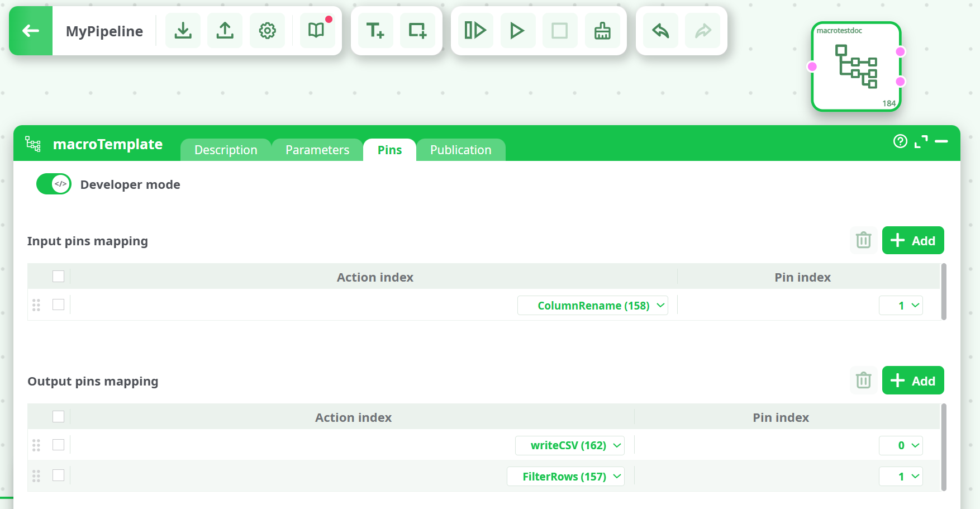The height and width of the screenshot is (509, 980).
Task: Open the documentation book icon
Action: pos(316,31)
